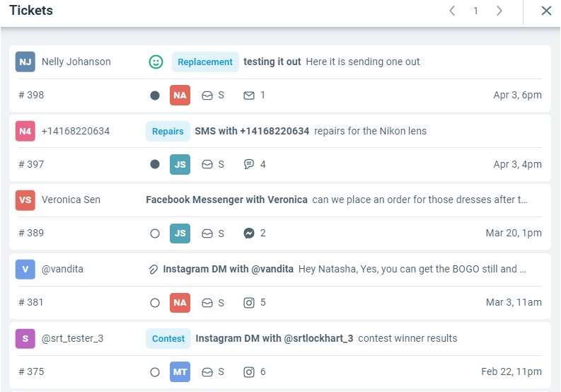
Task: Toggle the filled status circle on ticket 397
Action: click(155, 164)
